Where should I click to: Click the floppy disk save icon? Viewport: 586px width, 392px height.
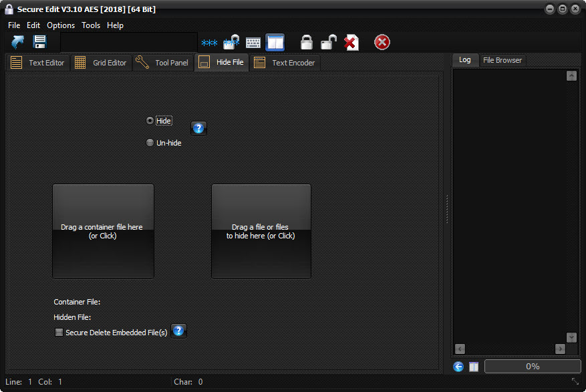coord(39,42)
